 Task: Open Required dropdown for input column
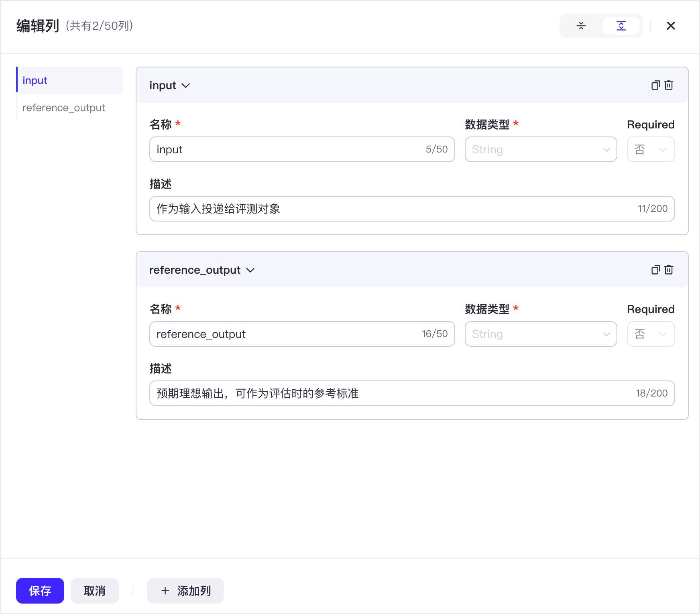[x=650, y=150]
